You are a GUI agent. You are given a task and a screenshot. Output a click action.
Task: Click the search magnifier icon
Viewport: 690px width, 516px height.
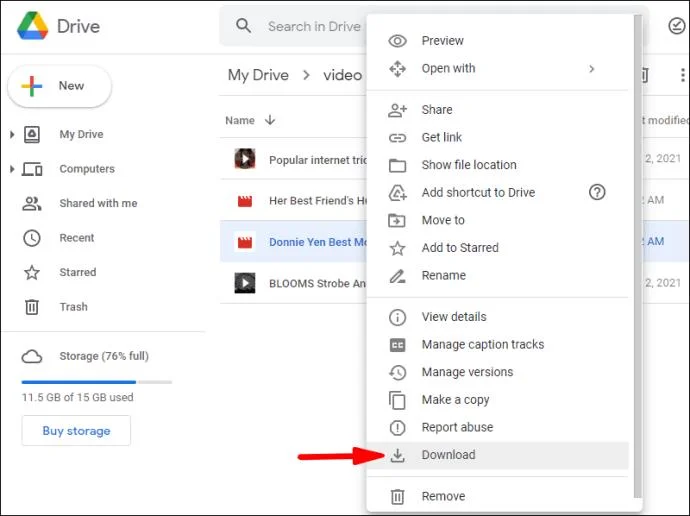(x=243, y=26)
